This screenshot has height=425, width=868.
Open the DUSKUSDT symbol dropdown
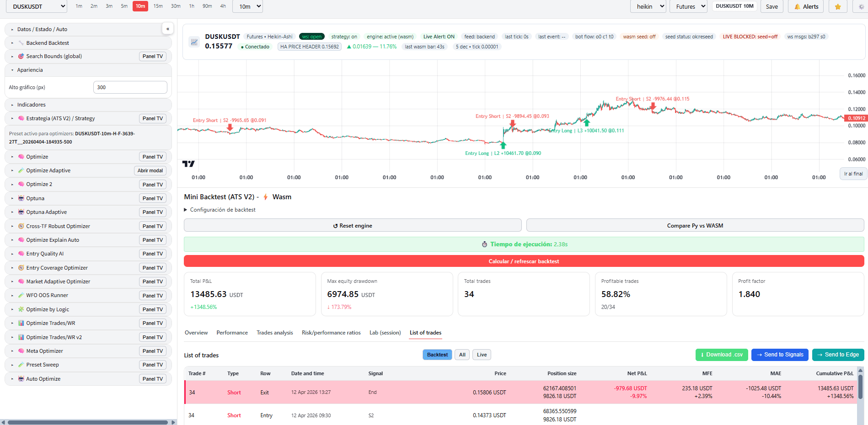(36, 6)
